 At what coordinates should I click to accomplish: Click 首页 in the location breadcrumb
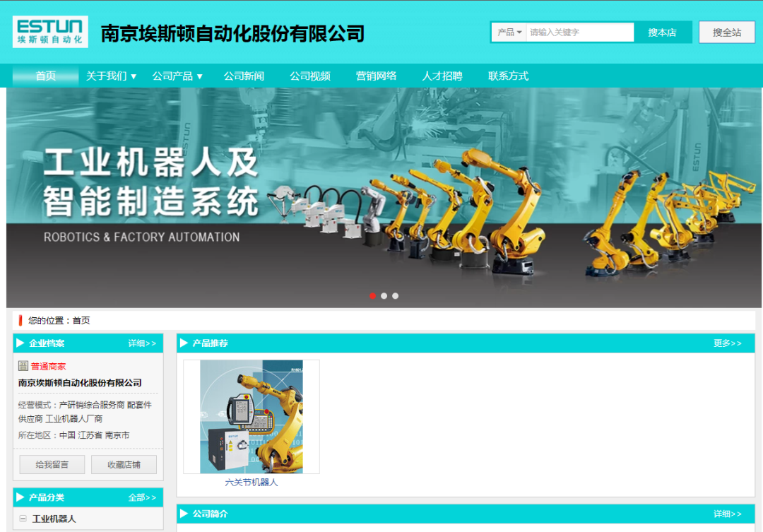tap(81, 320)
